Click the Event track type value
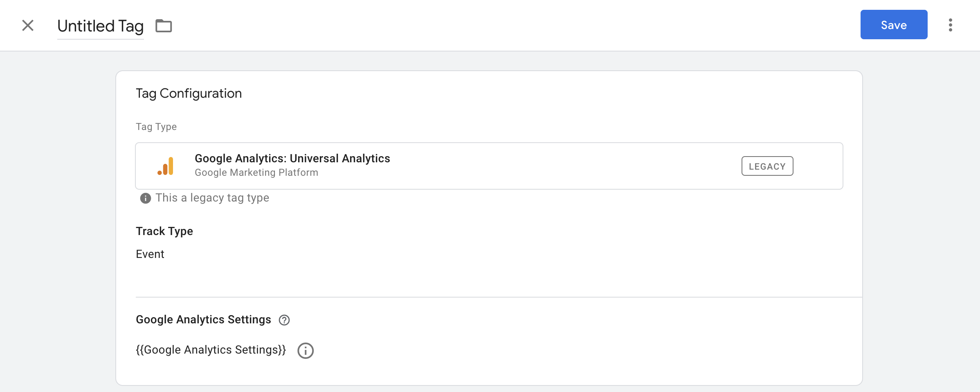 pyautogui.click(x=150, y=254)
